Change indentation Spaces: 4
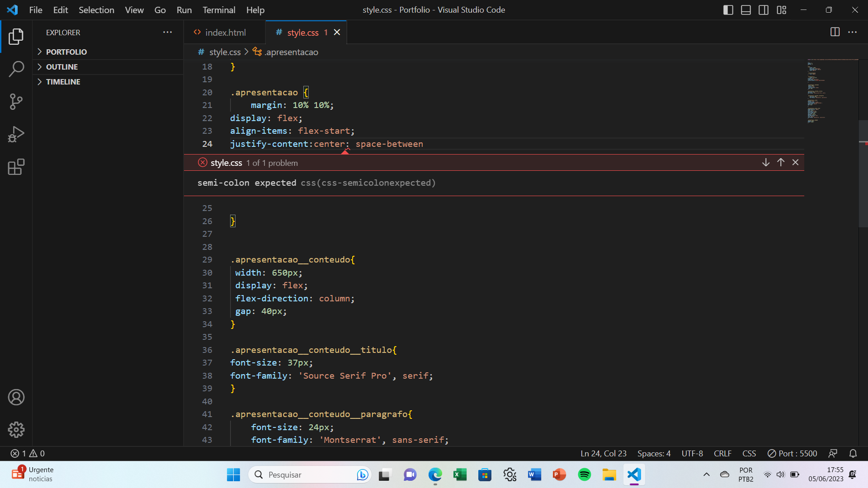 coord(654,453)
